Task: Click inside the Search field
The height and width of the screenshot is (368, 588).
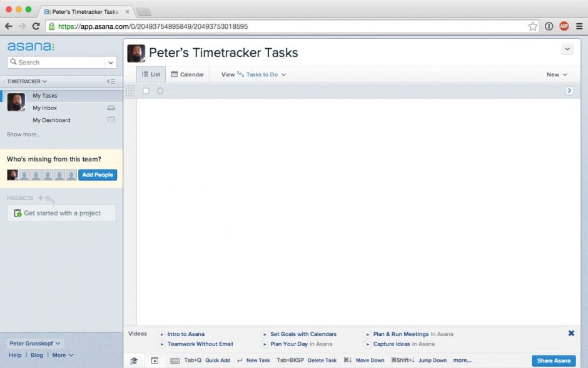Action: click(x=56, y=63)
